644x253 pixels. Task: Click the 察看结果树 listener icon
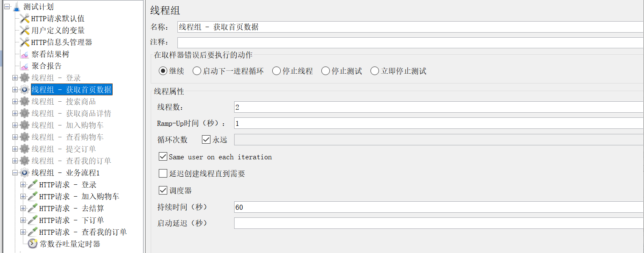(x=25, y=54)
